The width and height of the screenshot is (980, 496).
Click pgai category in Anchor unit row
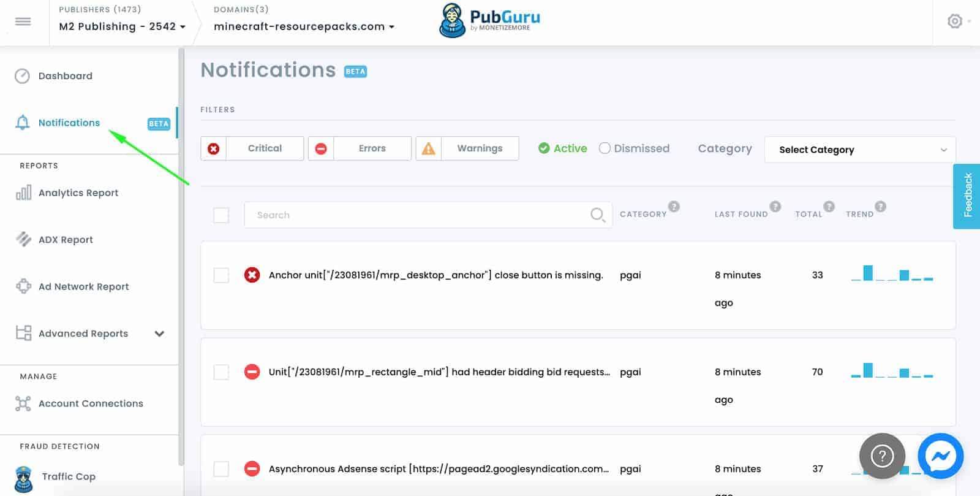630,275
